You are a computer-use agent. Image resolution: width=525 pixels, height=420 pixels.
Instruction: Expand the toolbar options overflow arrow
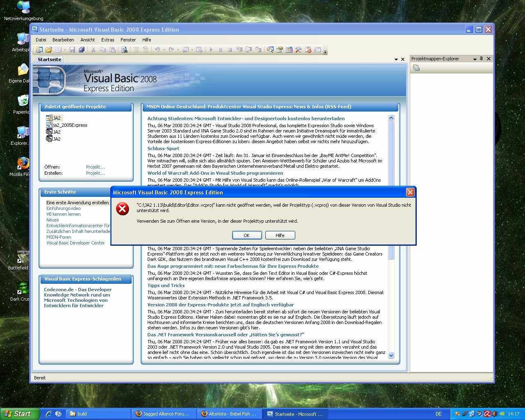[326, 52]
